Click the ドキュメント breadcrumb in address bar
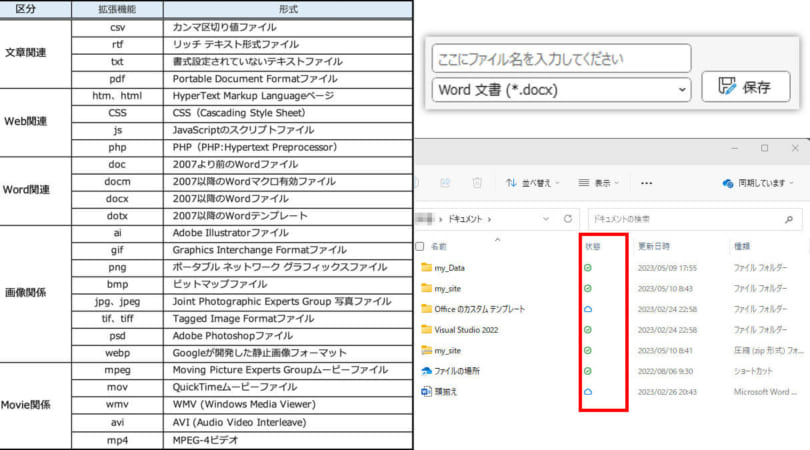Screen dimensions: 810x450 click(x=464, y=219)
